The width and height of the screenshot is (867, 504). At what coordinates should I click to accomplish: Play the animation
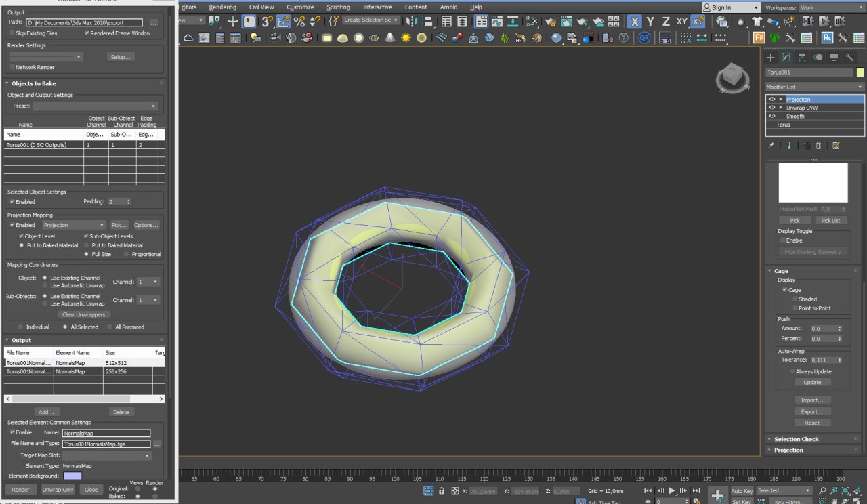(672, 490)
